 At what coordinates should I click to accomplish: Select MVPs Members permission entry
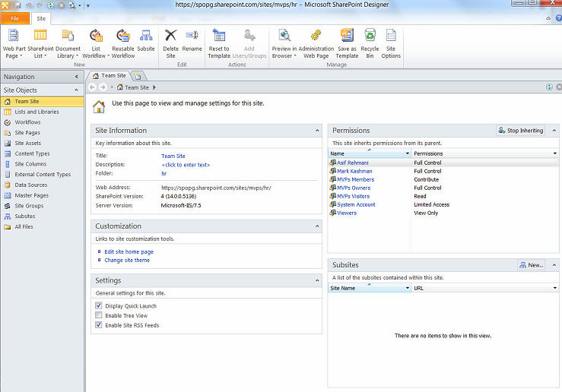pos(356,180)
